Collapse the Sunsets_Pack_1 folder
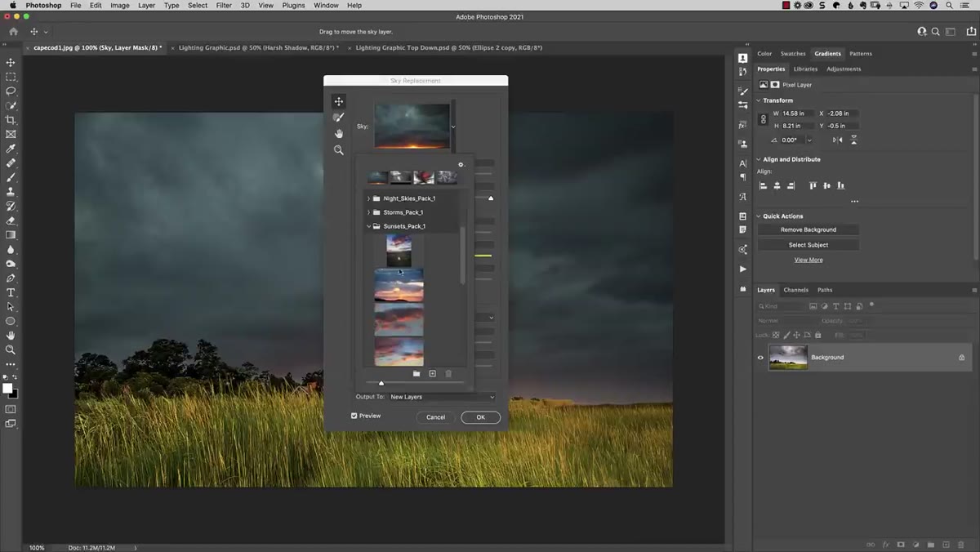This screenshot has width=980, height=552. point(369,226)
